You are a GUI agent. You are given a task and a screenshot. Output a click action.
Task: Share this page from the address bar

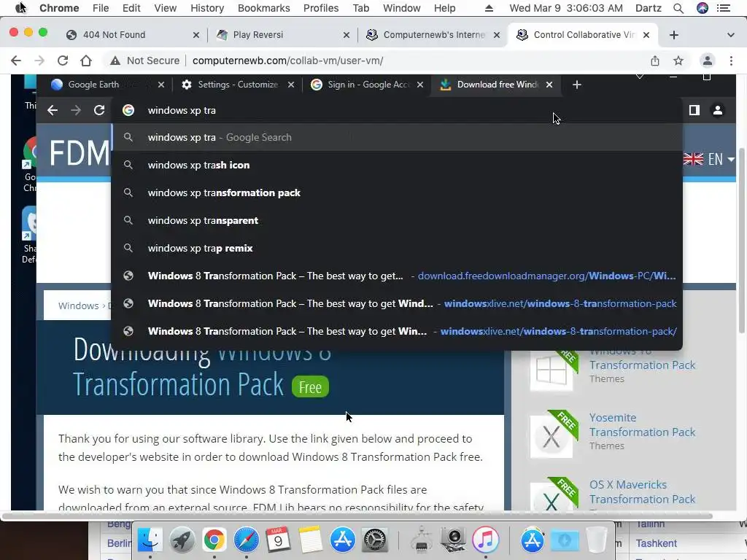[x=655, y=61]
